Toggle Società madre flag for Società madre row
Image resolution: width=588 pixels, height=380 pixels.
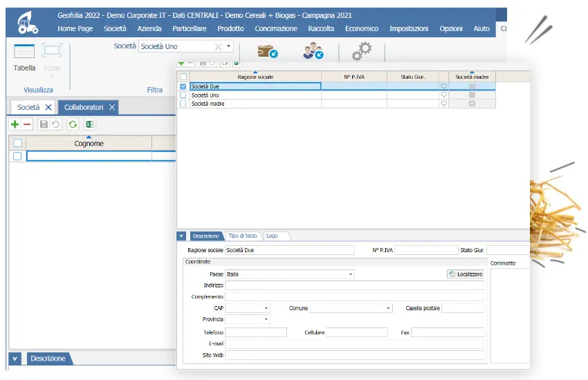tap(472, 104)
